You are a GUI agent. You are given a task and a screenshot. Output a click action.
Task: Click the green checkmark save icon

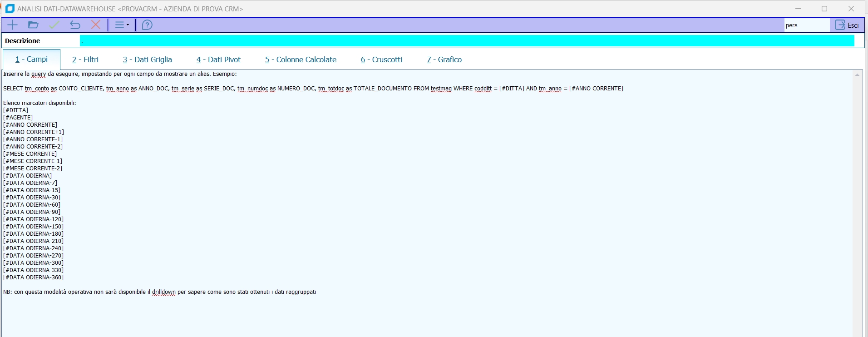pyautogui.click(x=54, y=25)
